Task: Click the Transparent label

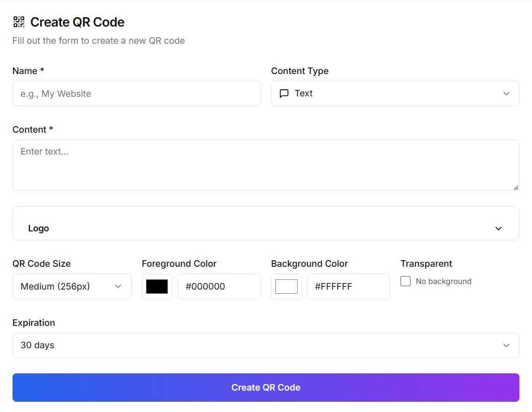Action: (x=426, y=263)
